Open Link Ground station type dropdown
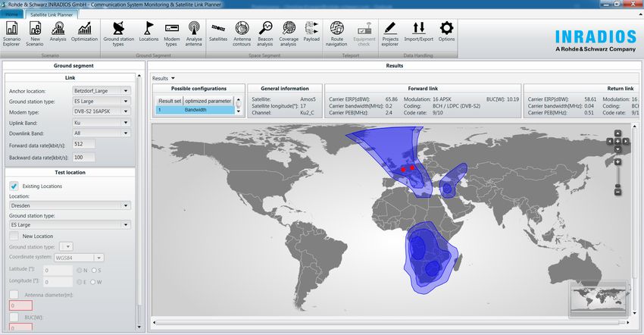Image resolution: width=644 pixels, height=335 pixels. click(x=126, y=101)
